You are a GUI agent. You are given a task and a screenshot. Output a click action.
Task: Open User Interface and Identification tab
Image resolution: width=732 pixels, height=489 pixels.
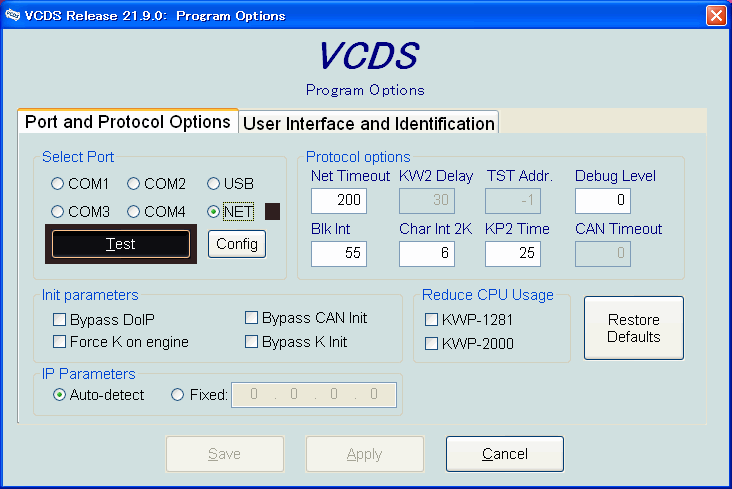point(369,124)
